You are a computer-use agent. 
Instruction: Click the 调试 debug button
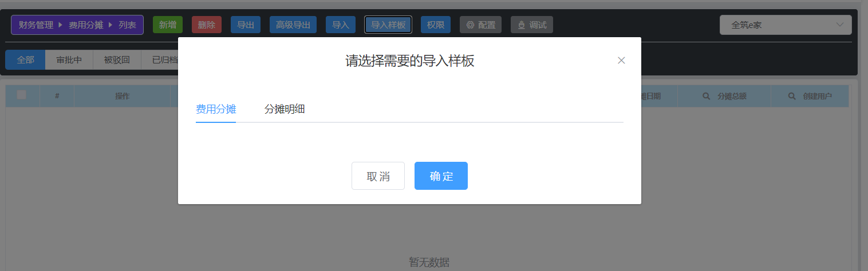click(531, 25)
